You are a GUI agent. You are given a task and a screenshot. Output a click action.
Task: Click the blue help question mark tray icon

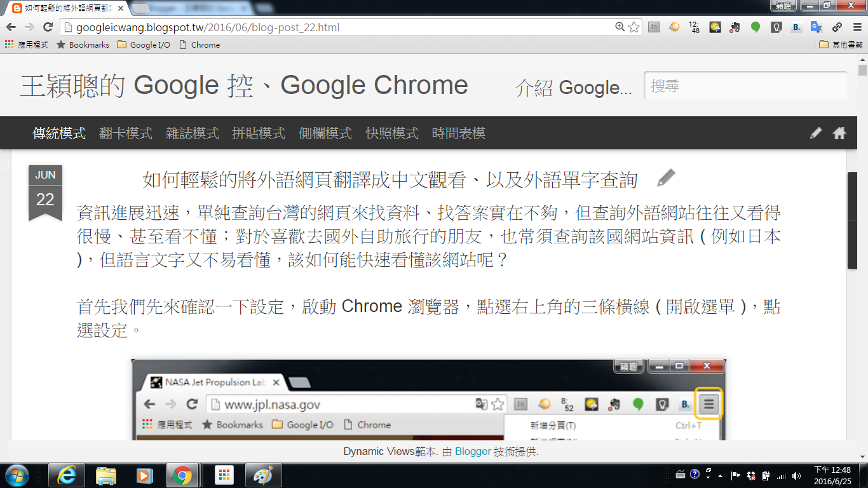[695, 474]
